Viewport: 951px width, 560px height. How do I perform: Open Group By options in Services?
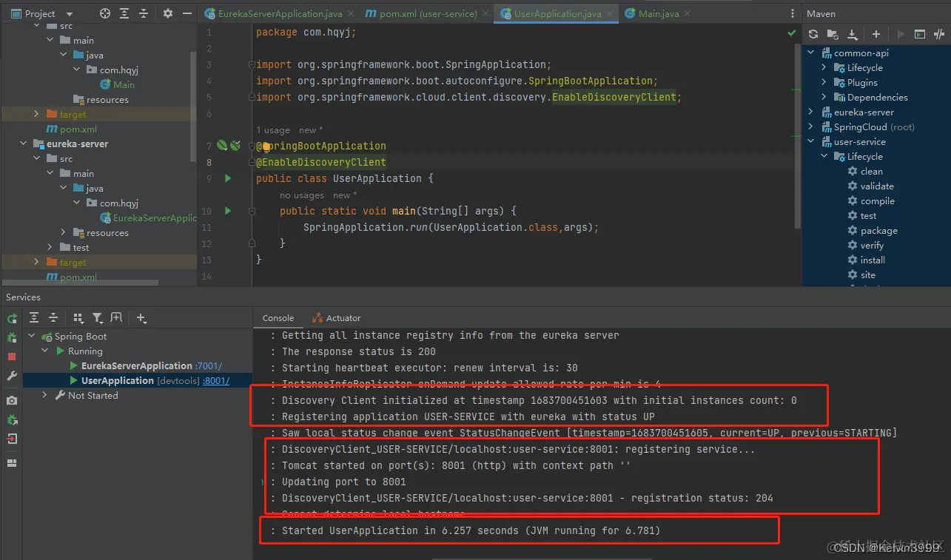pyautogui.click(x=78, y=318)
